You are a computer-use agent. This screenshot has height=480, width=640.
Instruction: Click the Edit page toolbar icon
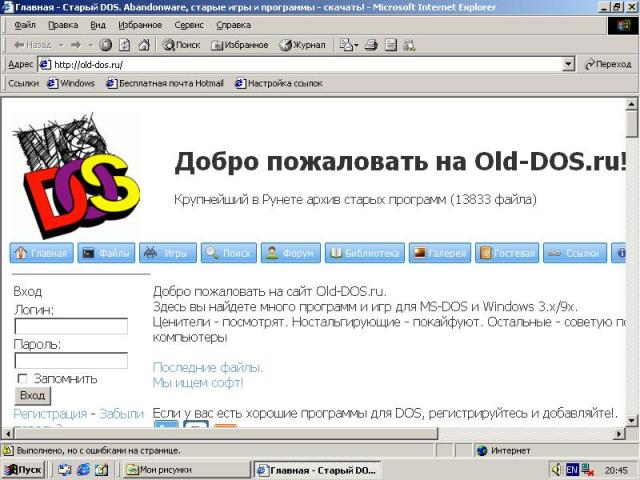tap(391, 44)
